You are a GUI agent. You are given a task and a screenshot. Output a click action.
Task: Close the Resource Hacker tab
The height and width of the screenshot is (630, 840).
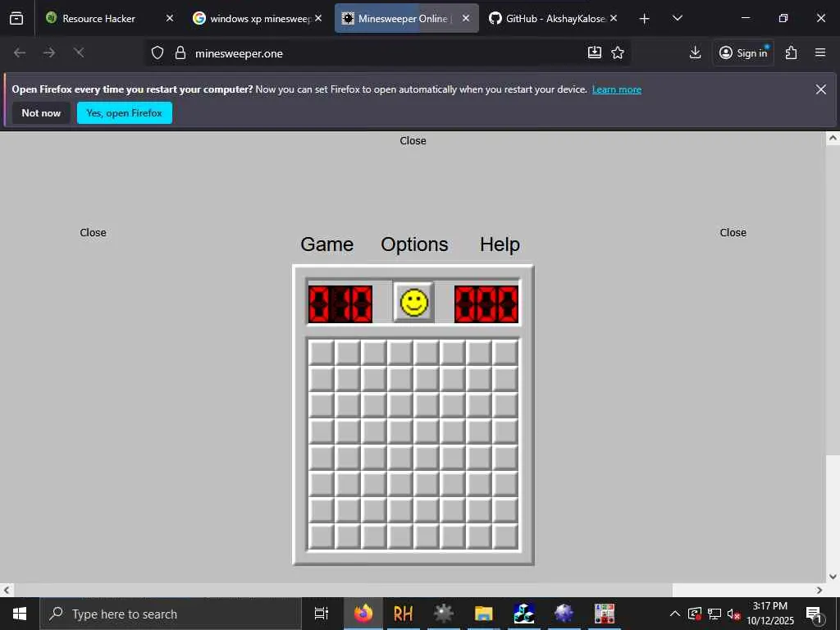(170, 18)
